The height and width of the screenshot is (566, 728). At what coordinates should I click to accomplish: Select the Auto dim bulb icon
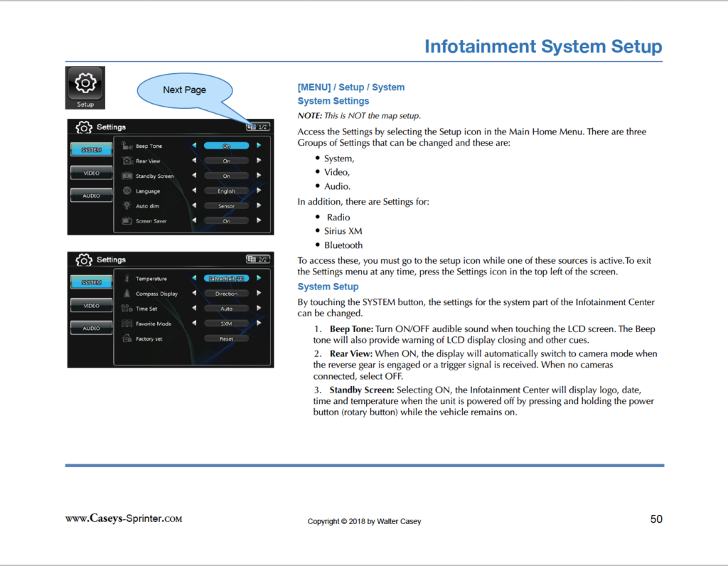(127, 205)
